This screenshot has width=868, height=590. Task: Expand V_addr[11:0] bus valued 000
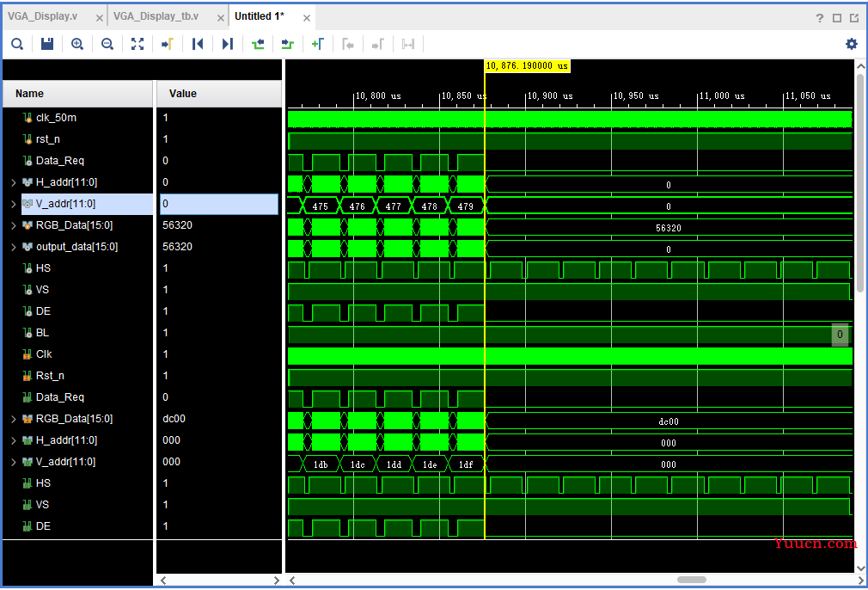14,462
